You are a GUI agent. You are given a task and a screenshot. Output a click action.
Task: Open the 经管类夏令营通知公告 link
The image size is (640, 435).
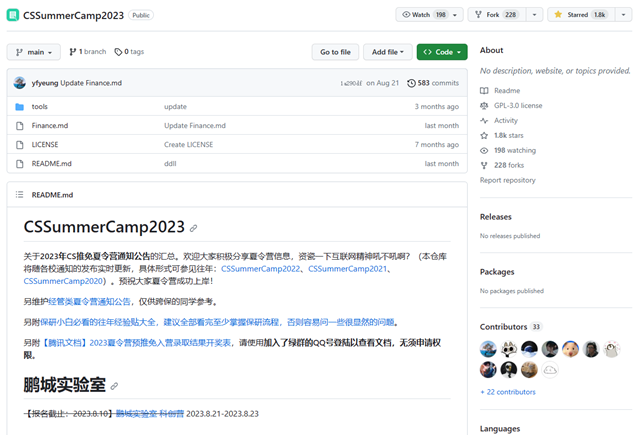89,302
